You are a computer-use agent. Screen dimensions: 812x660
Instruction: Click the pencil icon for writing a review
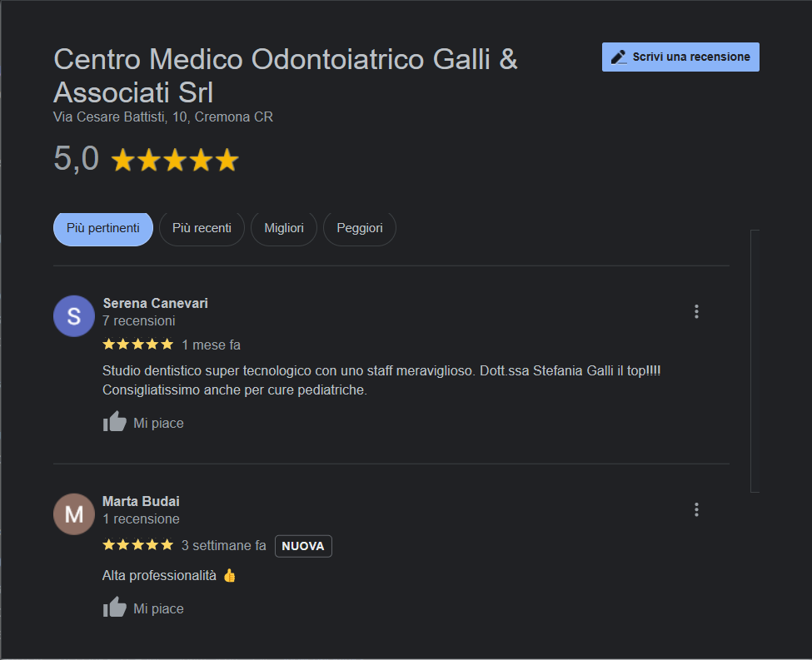(x=619, y=57)
